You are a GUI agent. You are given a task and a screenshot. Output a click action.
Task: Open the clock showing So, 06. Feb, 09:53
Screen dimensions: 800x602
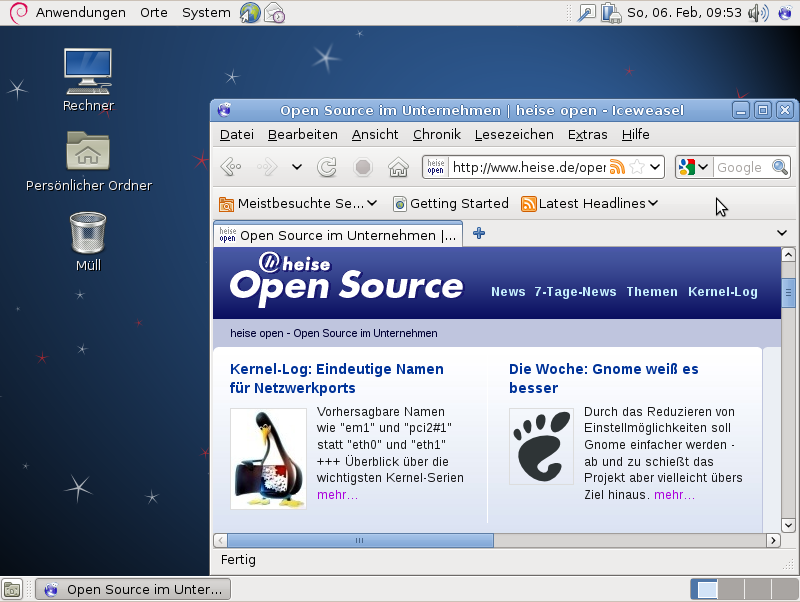click(684, 13)
